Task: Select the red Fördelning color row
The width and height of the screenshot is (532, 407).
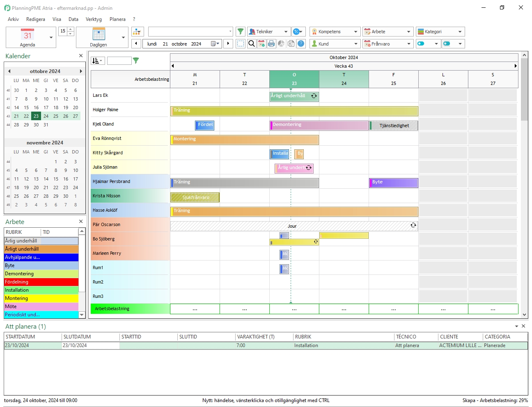Action: pyautogui.click(x=41, y=282)
